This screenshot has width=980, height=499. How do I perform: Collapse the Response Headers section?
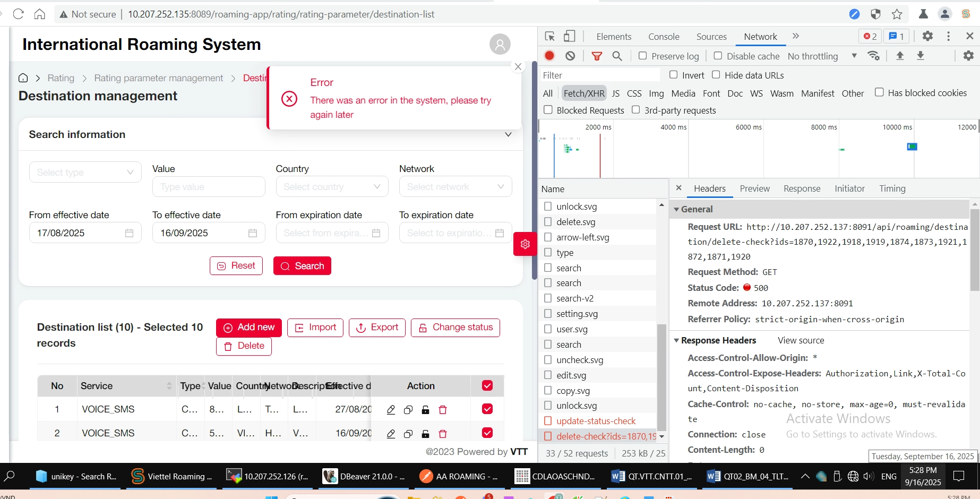coord(676,340)
